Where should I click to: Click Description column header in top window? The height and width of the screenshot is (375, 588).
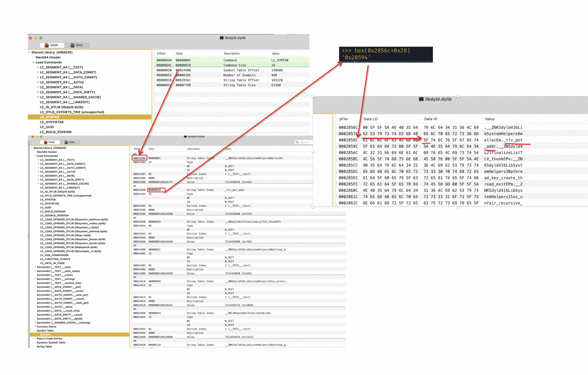pyautogui.click(x=232, y=53)
